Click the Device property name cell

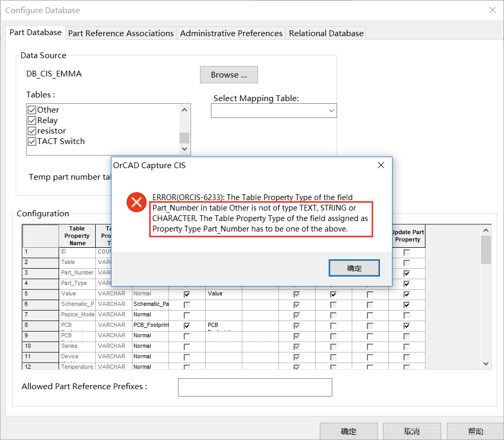tap(77, 357)
